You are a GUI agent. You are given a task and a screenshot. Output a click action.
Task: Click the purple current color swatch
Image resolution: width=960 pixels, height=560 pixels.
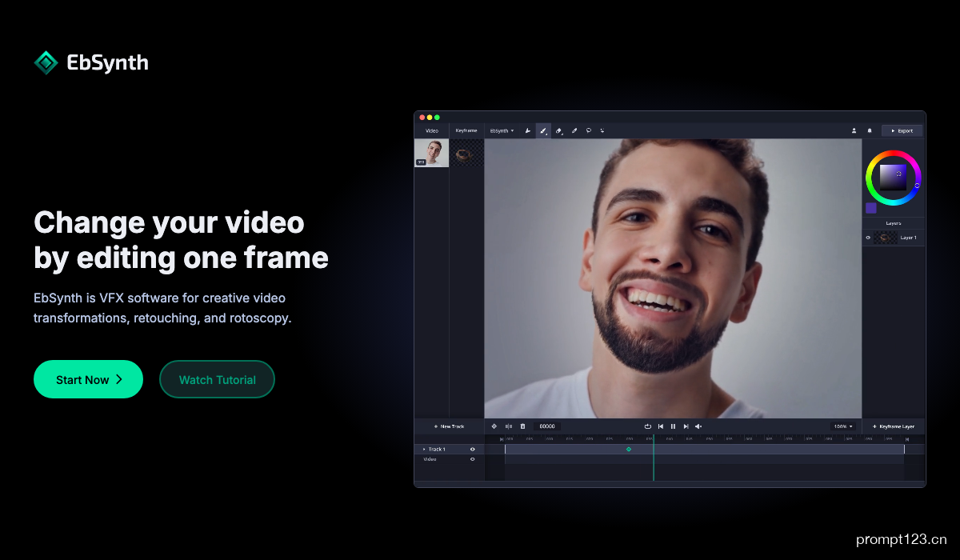click(870, 208)
